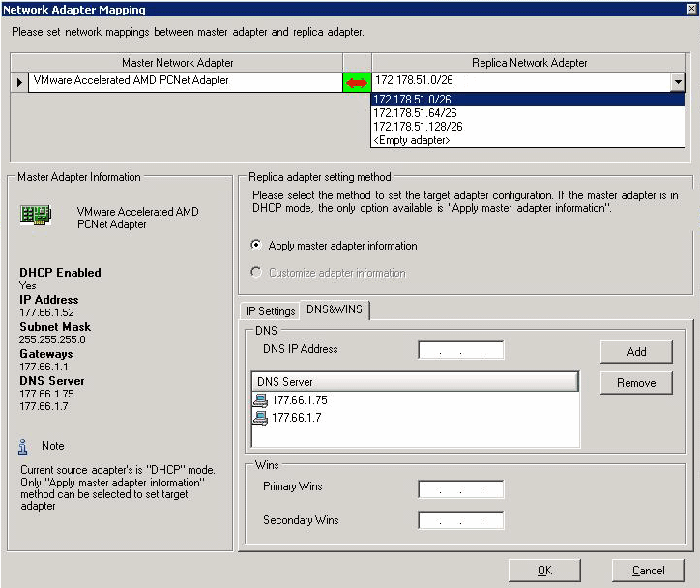Select the 177.66.1.75 DNS server entry
700x588 pixels.
coord(299,399)
